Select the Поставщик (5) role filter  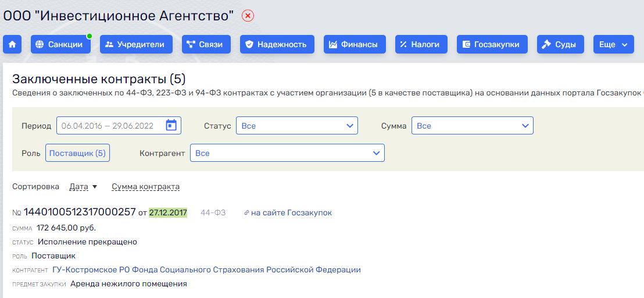coord(78,153)
